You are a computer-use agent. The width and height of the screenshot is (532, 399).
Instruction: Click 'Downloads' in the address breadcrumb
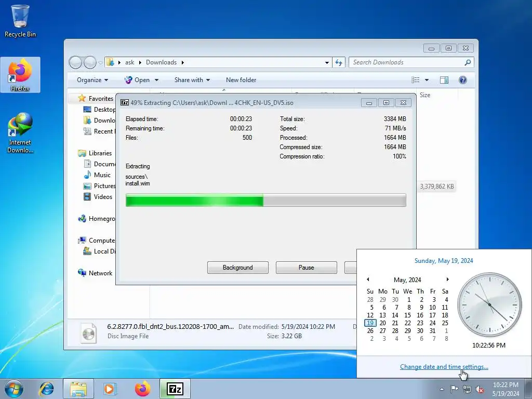coord(161,62)
